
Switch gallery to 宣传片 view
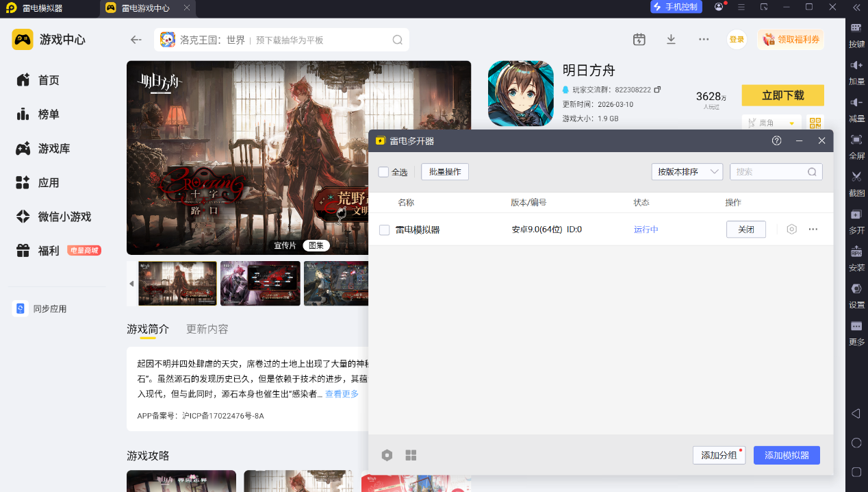point(286,245)
